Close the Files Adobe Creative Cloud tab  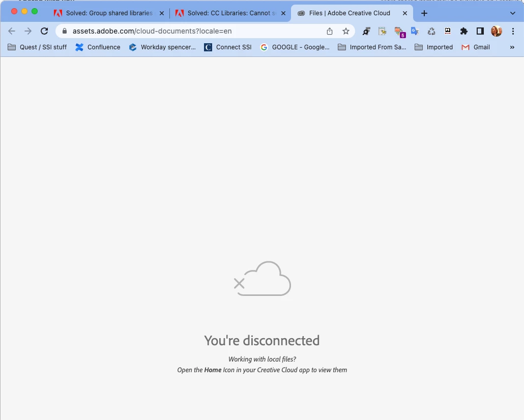coord(404,13)
